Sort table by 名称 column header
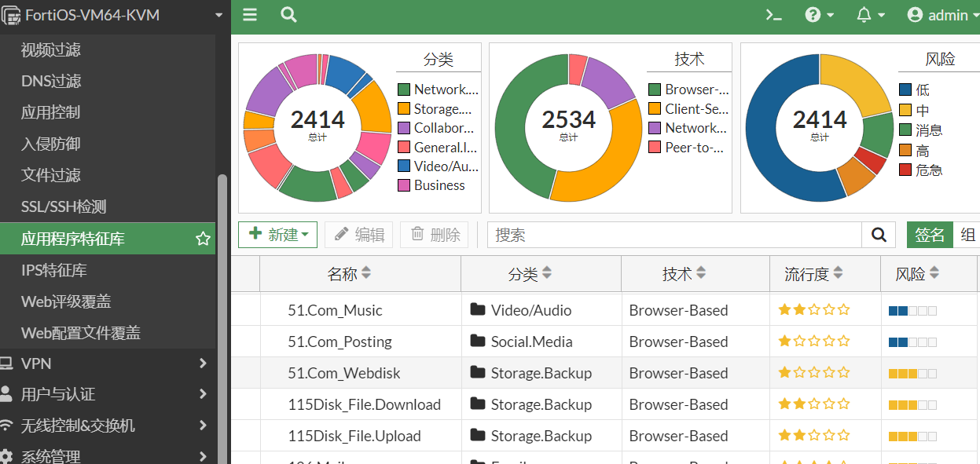This screenshot has height=464, width=980. point(349,274)
